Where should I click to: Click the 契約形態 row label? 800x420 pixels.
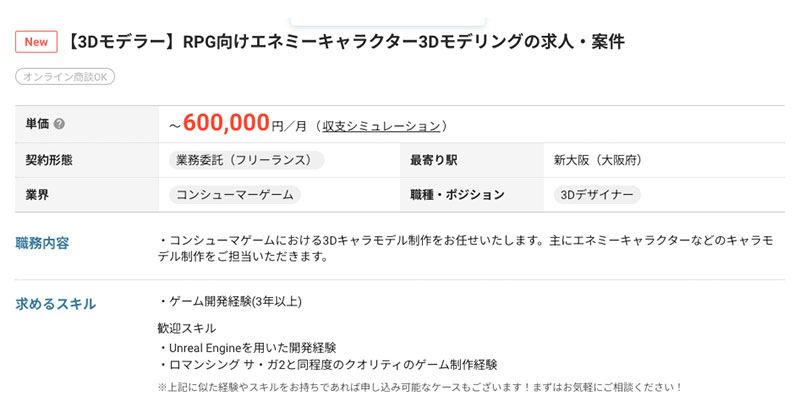(x=50, y=160)
